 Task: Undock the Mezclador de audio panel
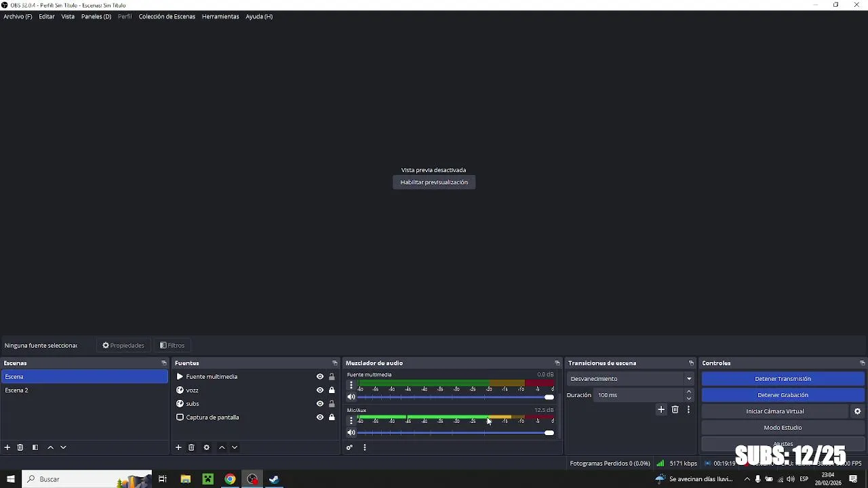point(557,363)
